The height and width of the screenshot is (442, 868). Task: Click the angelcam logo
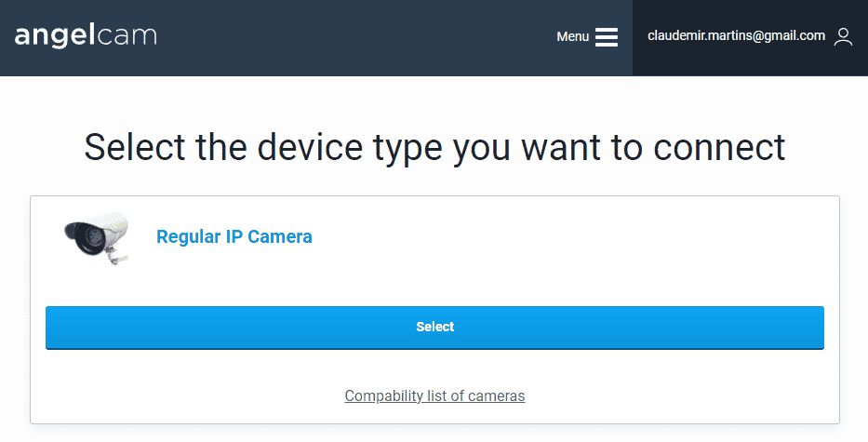(x=86, y=37)
